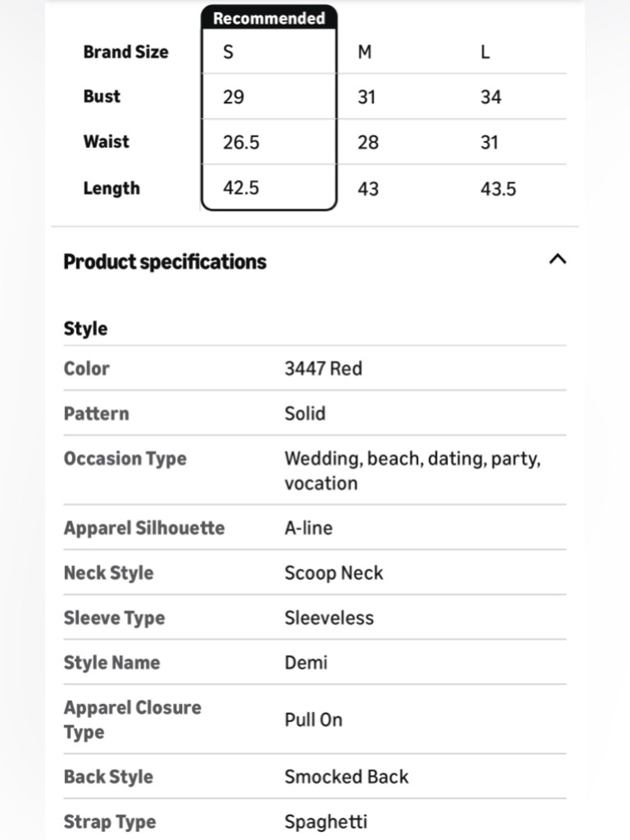This screenshot has height=840, width=630.
Task: Click bust value 29
Action: tap(233, 96)
